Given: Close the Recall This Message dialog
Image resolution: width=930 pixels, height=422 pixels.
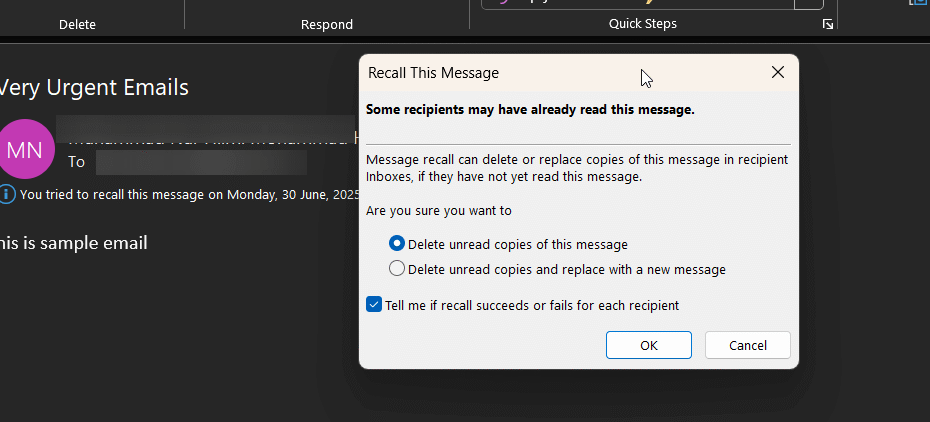Looking at the screenshot, I should click(x=778, y=72).
